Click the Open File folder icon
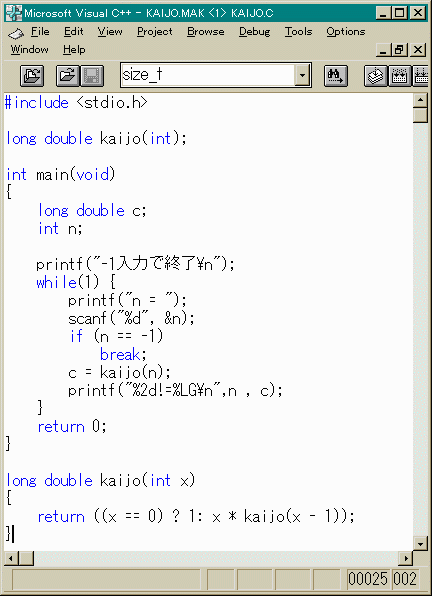 pos(68,75)
